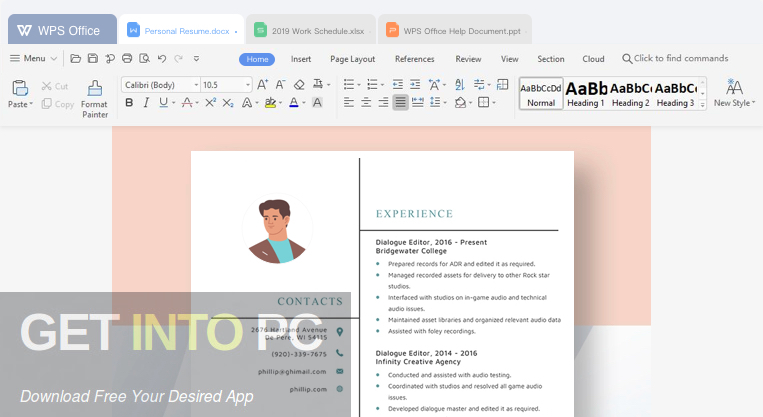Toggle Strikethrough formatting
The height and width of the screenshot is (417, 763).
click(x=187, y=103)
